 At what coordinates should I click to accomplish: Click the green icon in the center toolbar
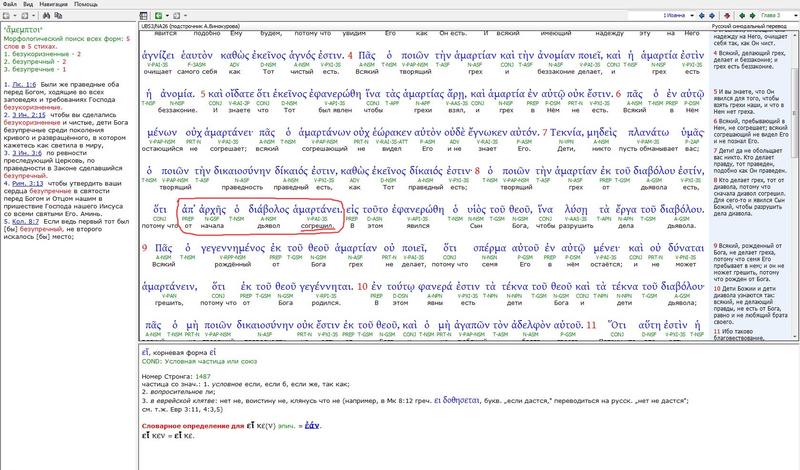coord(158,16)
